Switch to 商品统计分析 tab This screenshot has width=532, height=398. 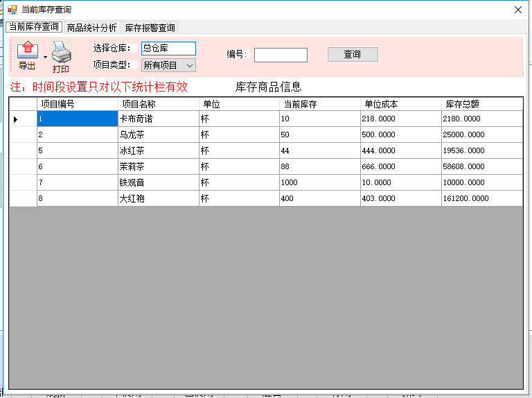(91, 28)
